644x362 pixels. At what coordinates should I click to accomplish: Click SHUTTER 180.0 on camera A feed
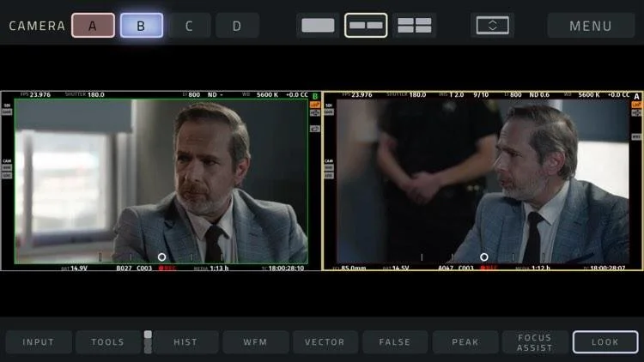pyautogui.click(x=406, y=95)
